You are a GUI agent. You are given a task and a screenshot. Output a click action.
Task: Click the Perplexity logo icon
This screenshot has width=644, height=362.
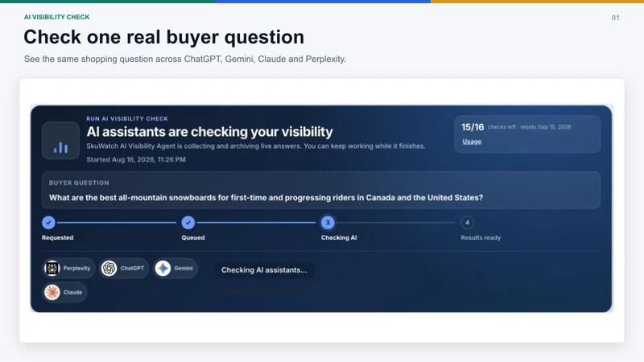coord(52,269)
